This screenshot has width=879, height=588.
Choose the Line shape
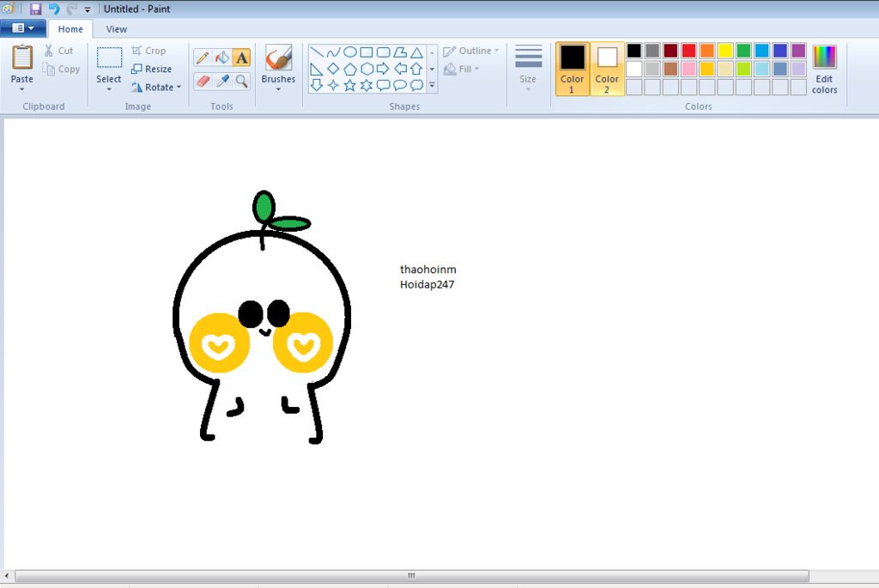point(317,52)
